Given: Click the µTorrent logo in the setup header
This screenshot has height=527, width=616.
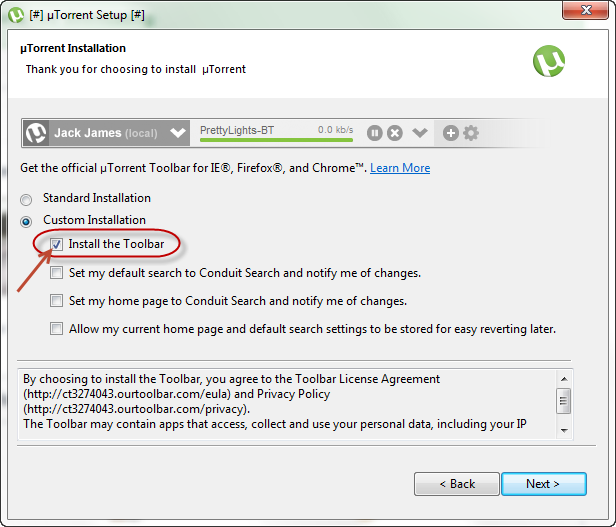Looking at the screenshot, I should click(x=549, y=61).
